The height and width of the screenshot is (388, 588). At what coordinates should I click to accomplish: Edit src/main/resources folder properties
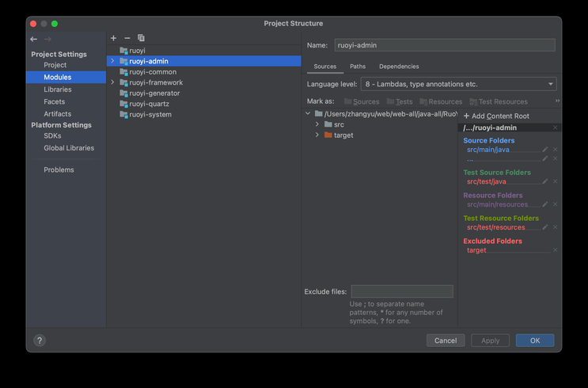click(545, 204)
